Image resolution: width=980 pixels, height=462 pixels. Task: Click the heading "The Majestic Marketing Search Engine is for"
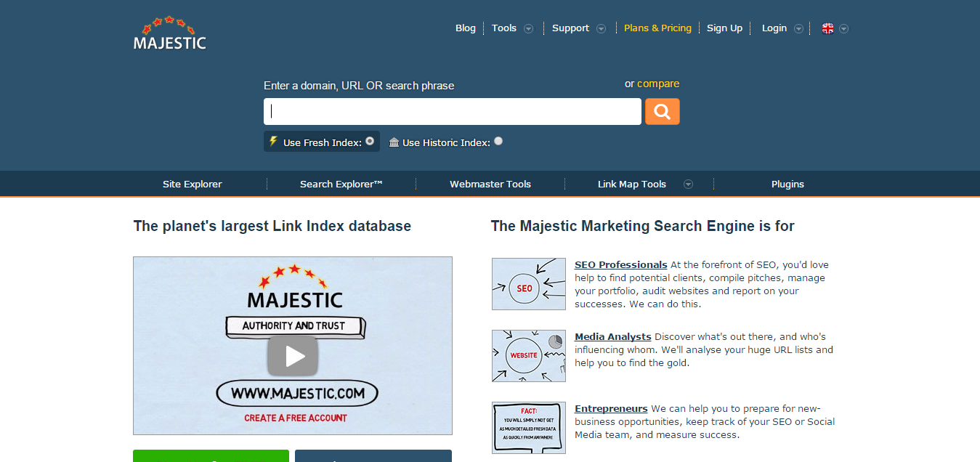coord(643,226)
